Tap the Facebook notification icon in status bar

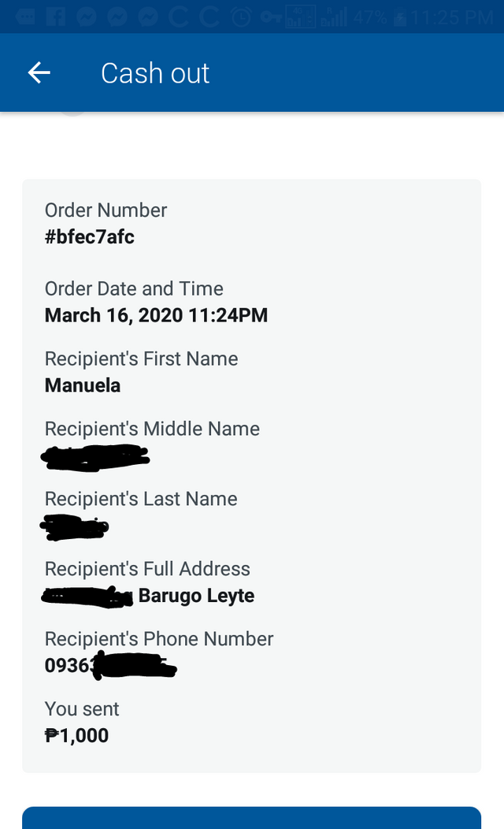(56, 17)
